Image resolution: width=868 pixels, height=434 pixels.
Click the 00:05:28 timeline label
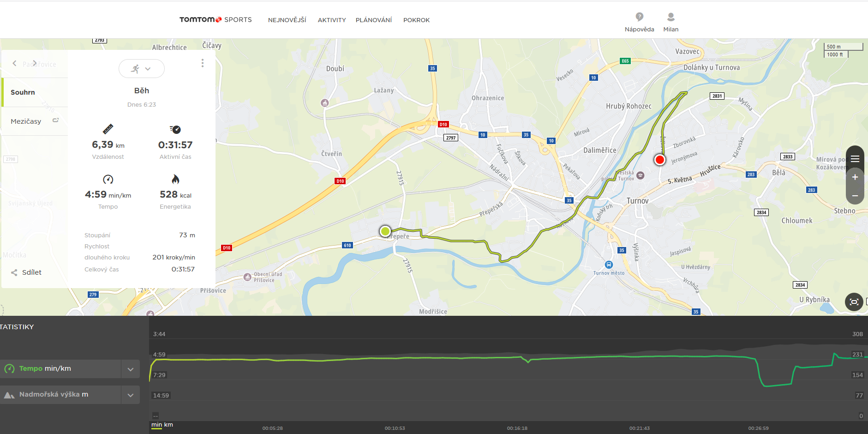(x=273, y=428)
